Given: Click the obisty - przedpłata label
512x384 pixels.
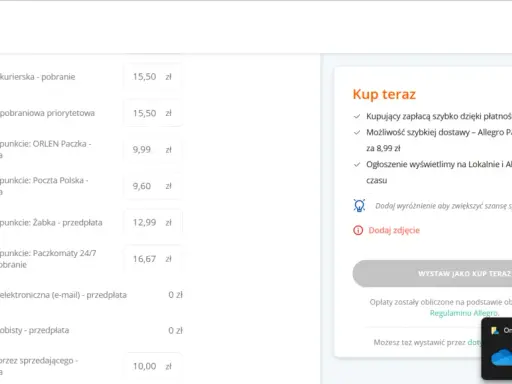Looking at the screenshot, I should [34, 330].
